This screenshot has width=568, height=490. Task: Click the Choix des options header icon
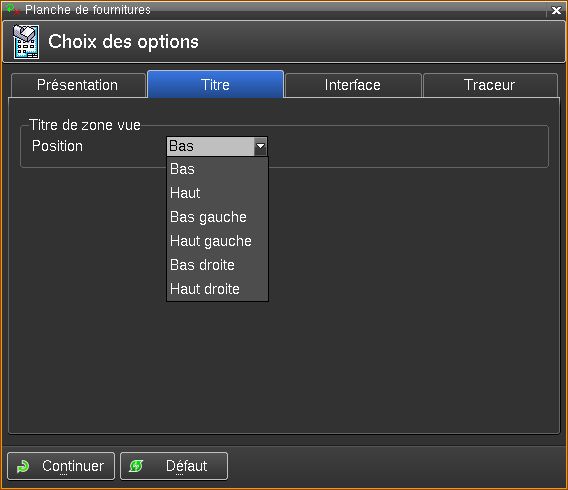[x=26, y=42]
